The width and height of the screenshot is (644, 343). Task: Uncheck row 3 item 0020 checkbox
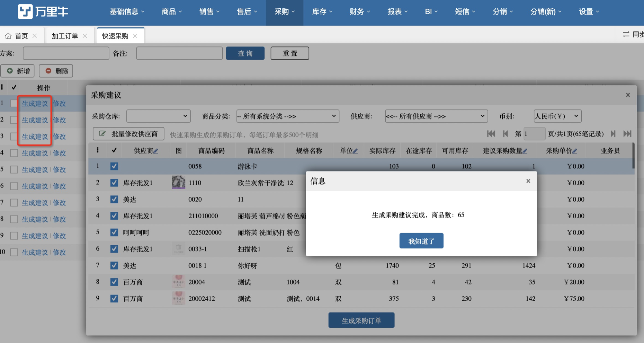click(114, 199)
